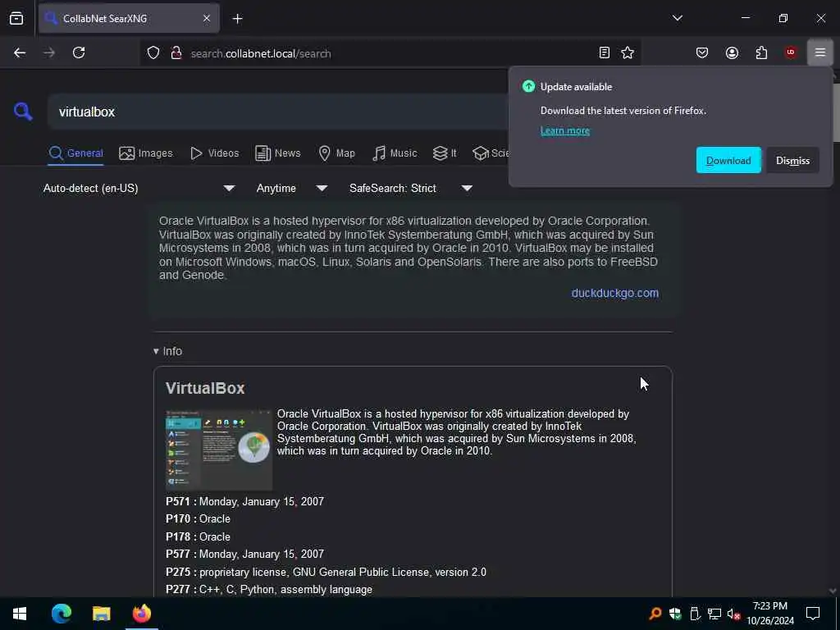This screenshot has width=840, height=630.
Task: Click the network tray icon
Action: point(714,614)
